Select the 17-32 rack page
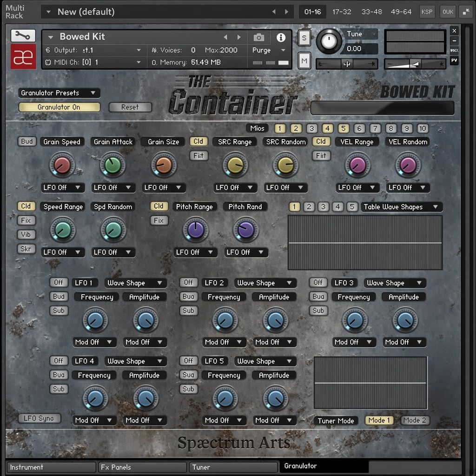 click(342, 12)
